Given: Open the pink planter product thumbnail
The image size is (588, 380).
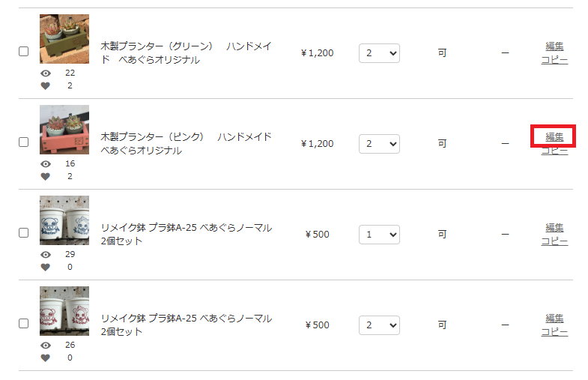Looking at the screenshot, I should [64, 130].
